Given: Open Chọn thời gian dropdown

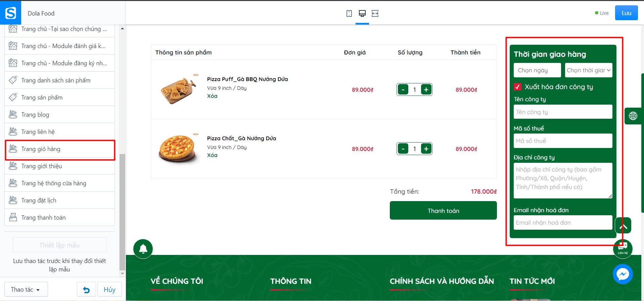Looking at the screenshot, I should pos(589,70).
